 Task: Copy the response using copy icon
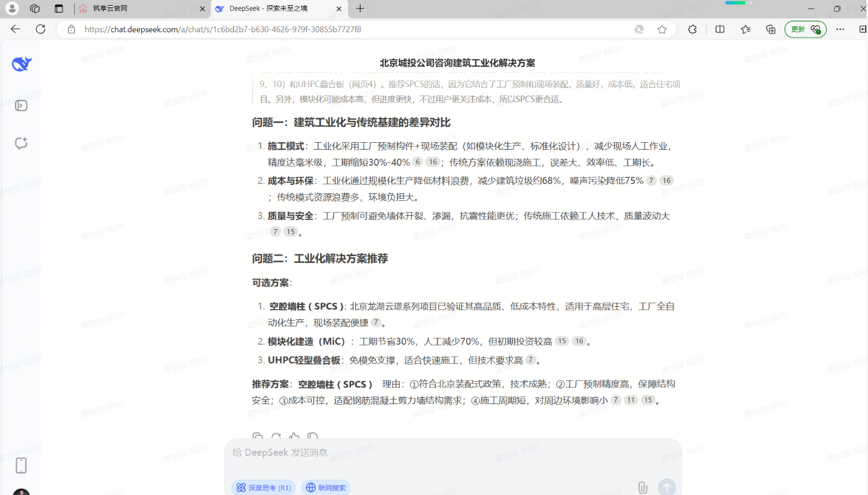[x=257, y=436]
